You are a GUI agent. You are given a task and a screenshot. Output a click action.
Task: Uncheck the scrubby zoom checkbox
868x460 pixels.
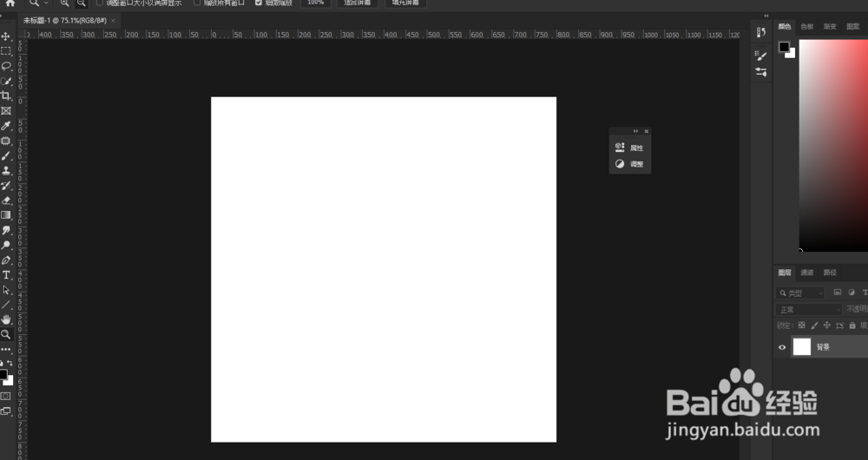259,3
